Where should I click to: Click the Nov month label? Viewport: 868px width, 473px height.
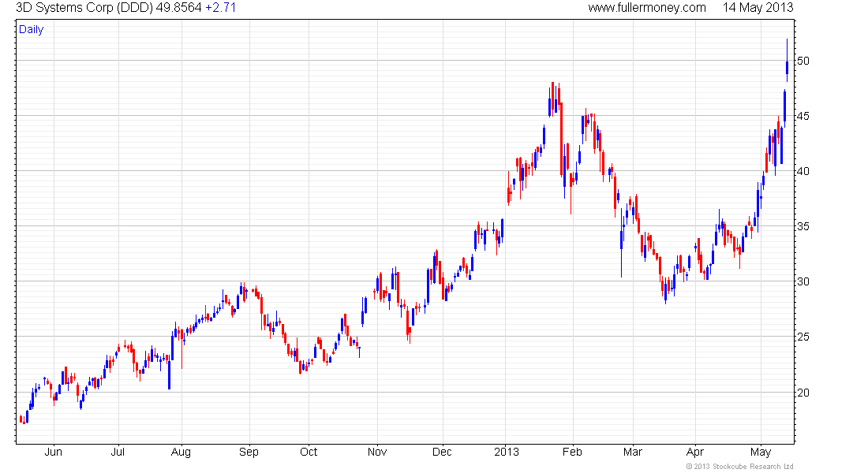[377, 452]
